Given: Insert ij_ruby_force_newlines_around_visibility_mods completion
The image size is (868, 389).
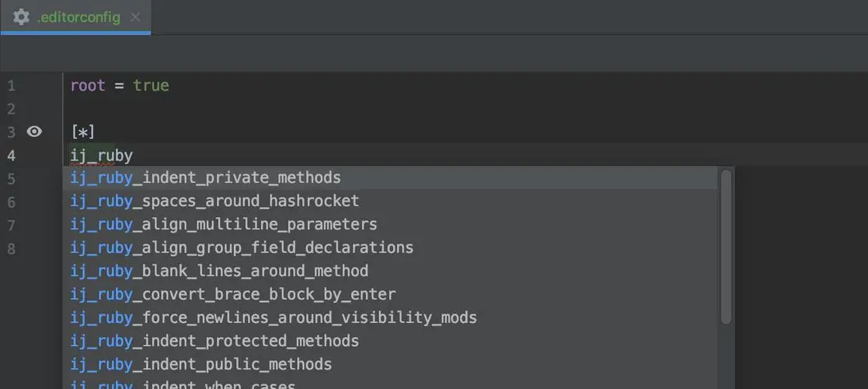Looking at the screenshot, I should [390, 317].
